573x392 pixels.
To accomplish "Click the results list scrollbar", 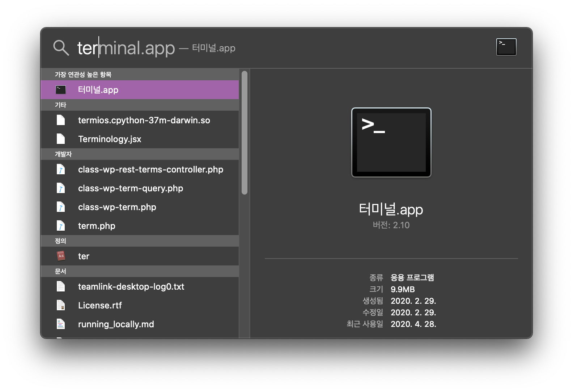I will click(x=245, y=133).
